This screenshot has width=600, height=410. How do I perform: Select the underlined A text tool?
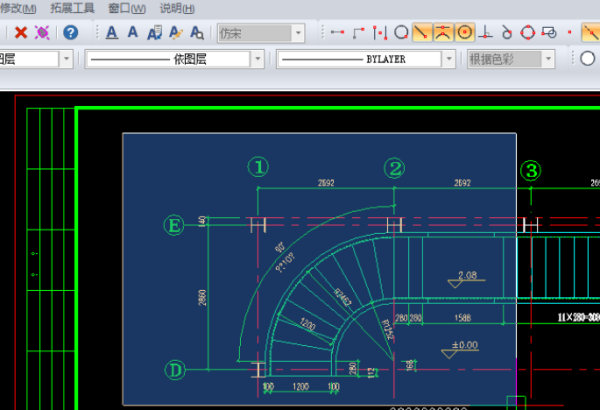coord(111,33)
